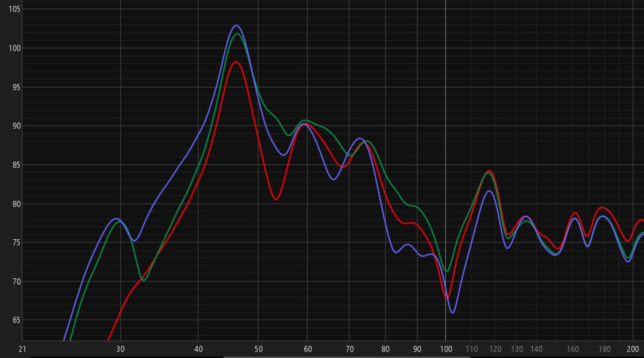This screenshot has height=358, width=644.
Task: Click the green curve minimum at 100 Hz
Action: coord(446,271)
